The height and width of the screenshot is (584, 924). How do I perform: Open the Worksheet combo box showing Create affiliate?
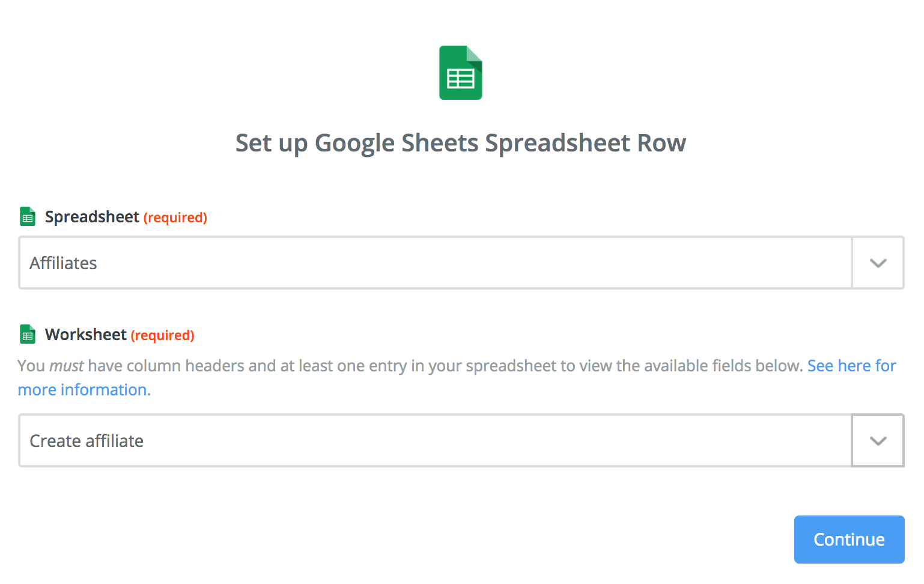click(461, 441)
